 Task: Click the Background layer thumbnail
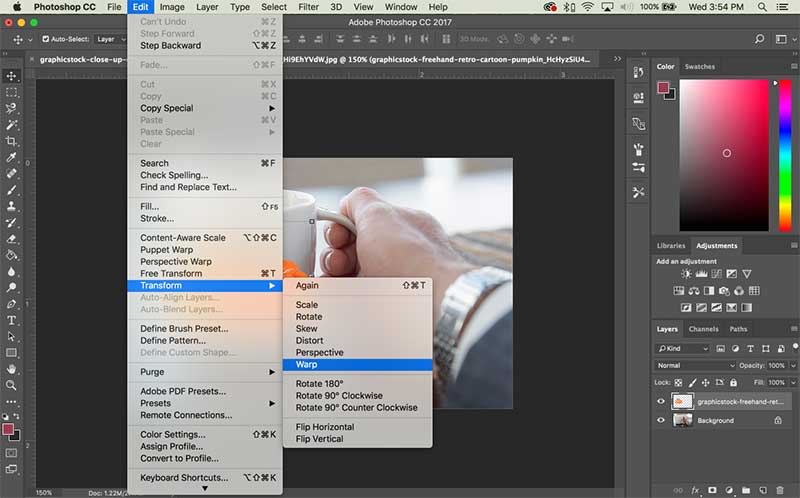coord(683,420)
